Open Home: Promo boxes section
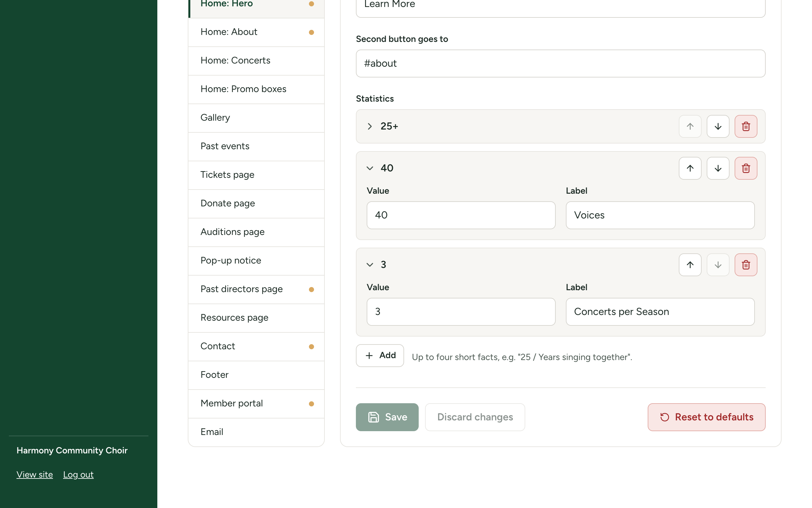Viewport: 812px width, 508px height. click(x=256, y=89)
